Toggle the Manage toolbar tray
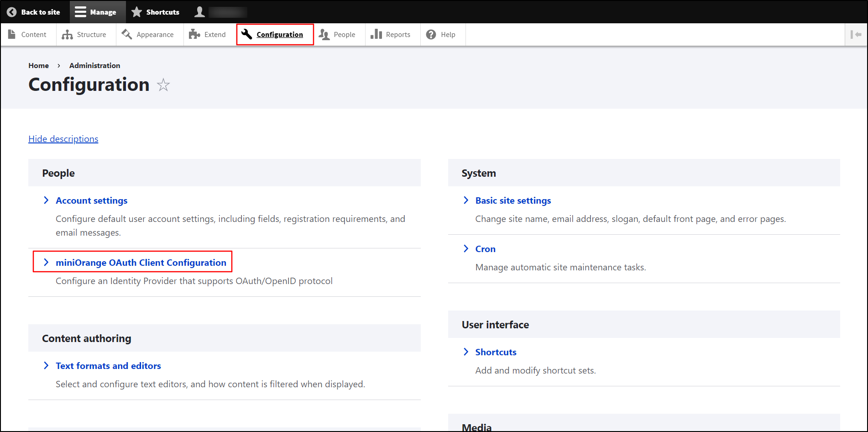Viewport: 868px width, 432px height. tap(96, 12)
